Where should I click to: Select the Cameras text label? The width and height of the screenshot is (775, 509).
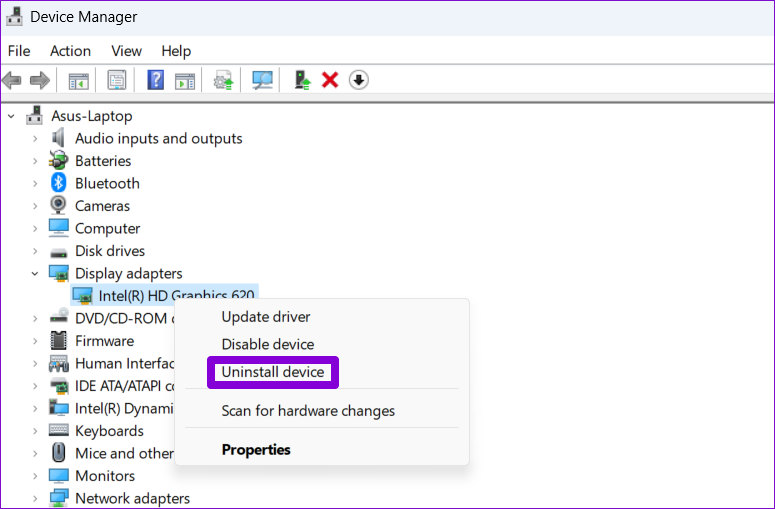(x=102, y=206)
